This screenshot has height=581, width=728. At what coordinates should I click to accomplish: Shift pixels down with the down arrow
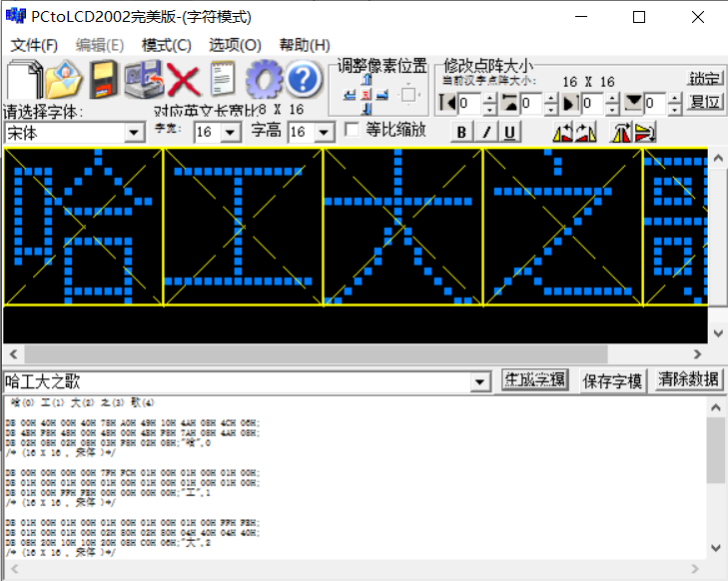click(366, 109)
